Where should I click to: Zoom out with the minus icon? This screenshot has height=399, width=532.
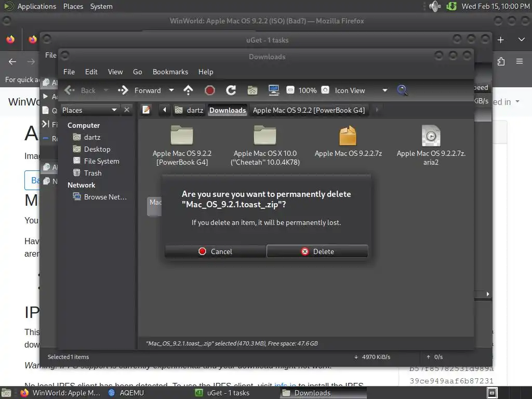coord(290,90)
